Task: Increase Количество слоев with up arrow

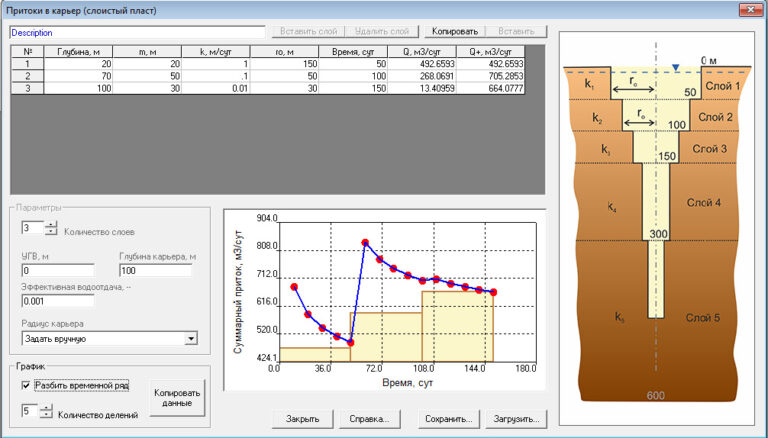Action: point(52,224)
